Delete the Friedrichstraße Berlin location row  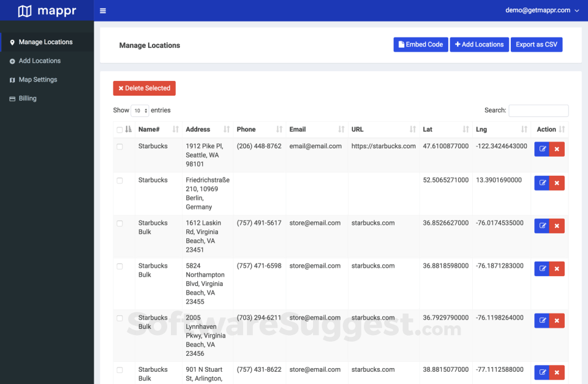pyautogui.click(x=557, y=183)
